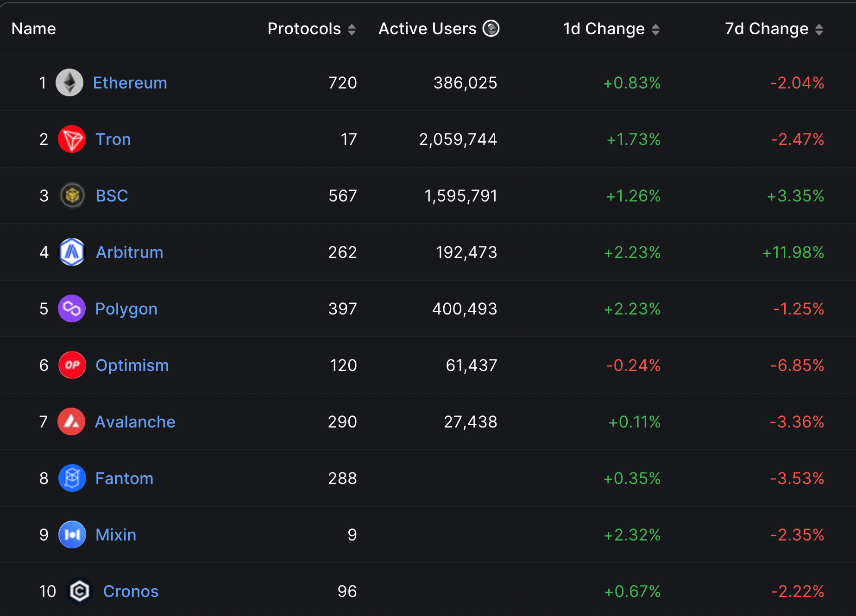Image resolution: width=856 pixels, height=616 pixels.
Task: Open the Polygon chain link
Action: (x=126, y=309)
